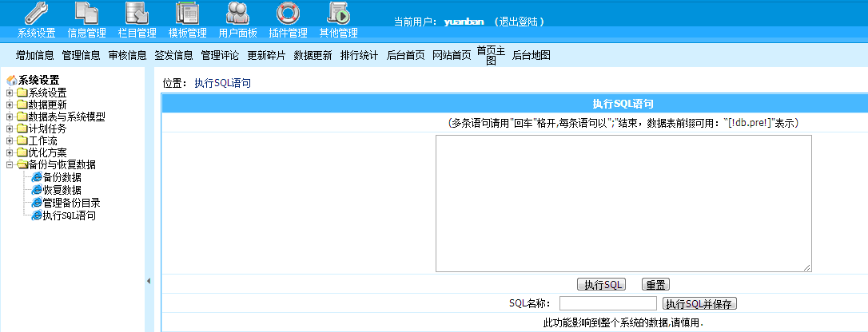This screenshot has height=332, width=868.
Task: Expand the 数据更新 tree folder
Action: point(10,105)
